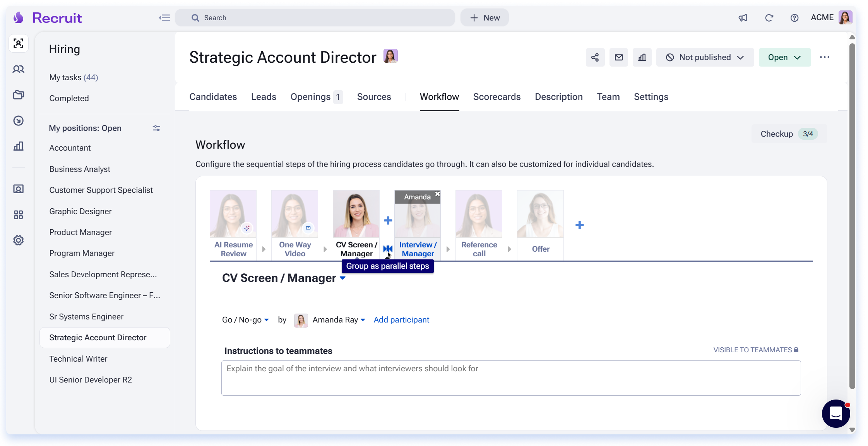Switch to the Scorecards tab
Screen dimensions: 868x446
[x=496, y=97]
